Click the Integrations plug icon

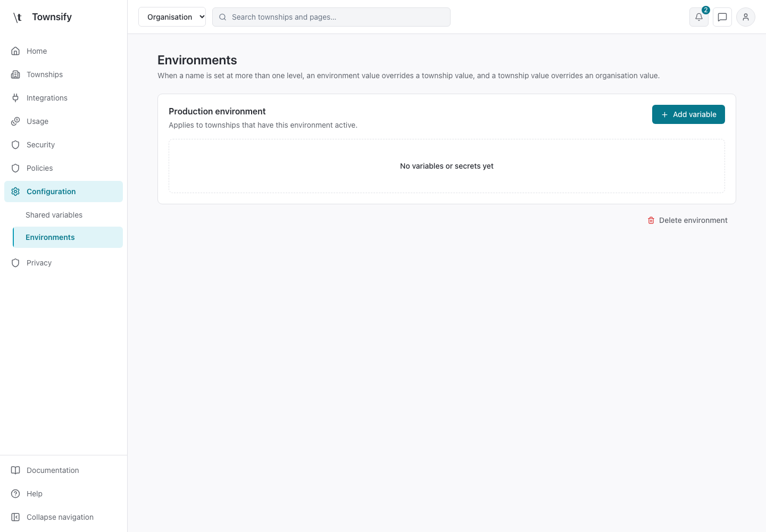pos(15,98)
